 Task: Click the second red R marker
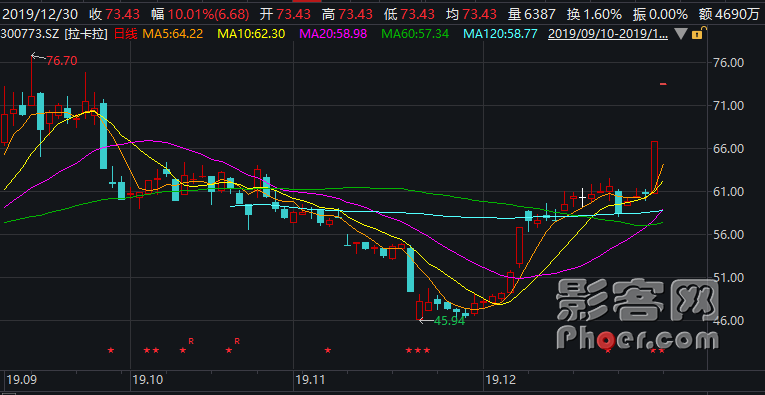(237, 340)
